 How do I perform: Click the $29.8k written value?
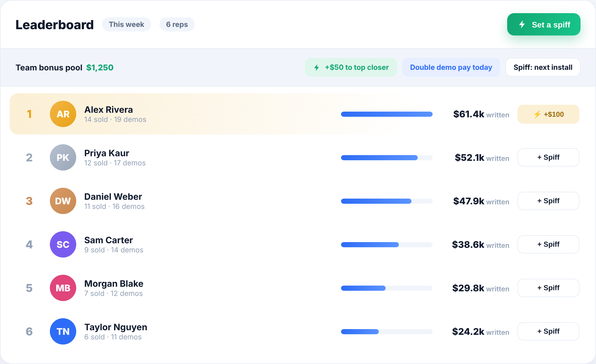481,288
